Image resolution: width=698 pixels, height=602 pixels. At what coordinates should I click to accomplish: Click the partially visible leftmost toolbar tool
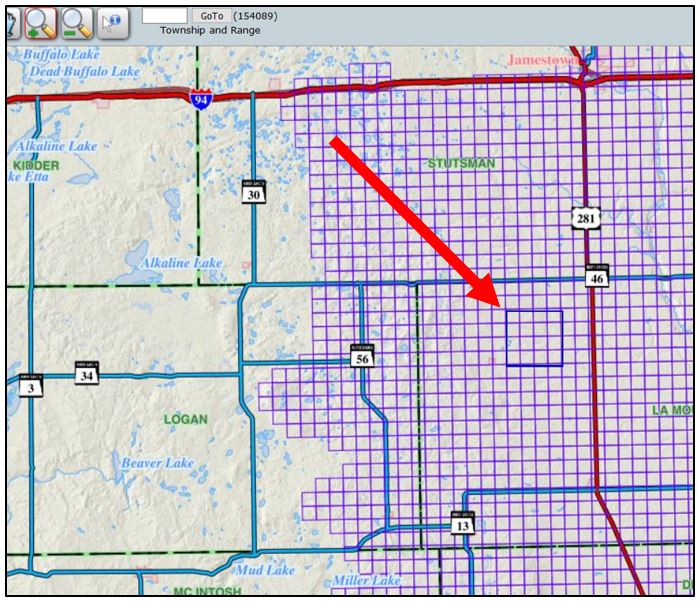point(11,21)
